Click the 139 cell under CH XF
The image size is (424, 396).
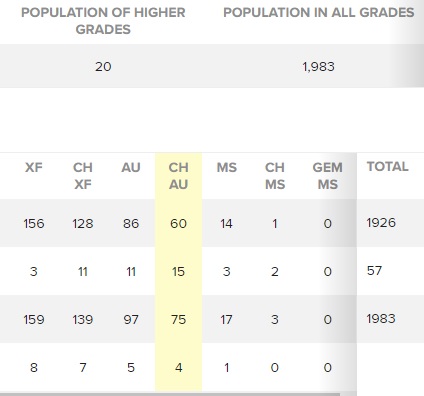(x=83, y=319)
